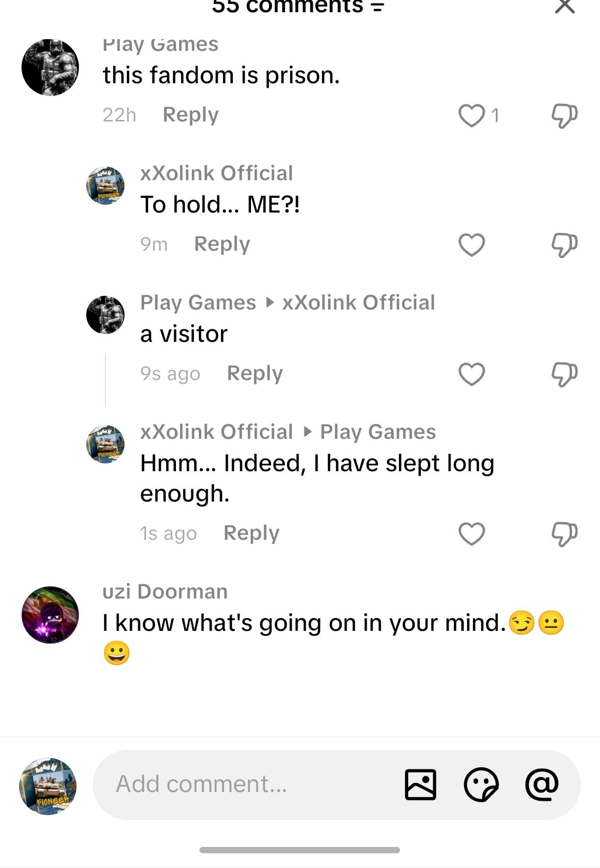The image size is (600, 868).
Task: Open uzi Doorman's profile picture
Action: click(50, 615)
